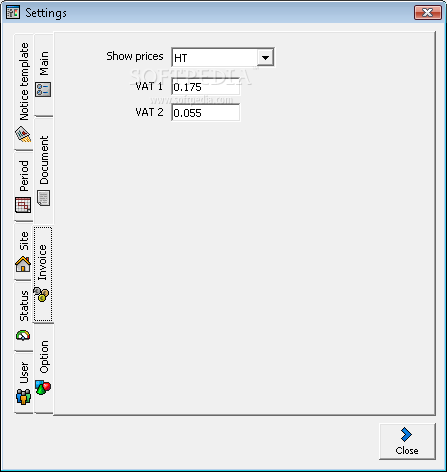Click the Document tab page icon
Screen dimensions: 447x472
[44, 198]
